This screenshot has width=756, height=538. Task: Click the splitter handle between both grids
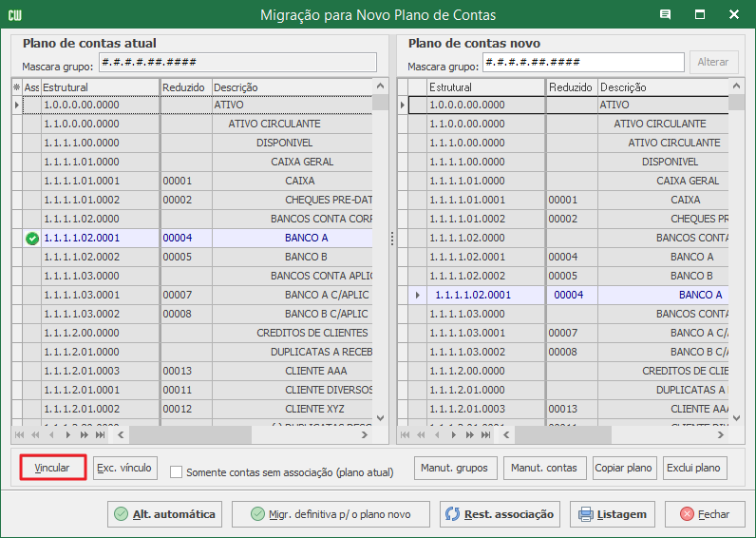point(392,239)
